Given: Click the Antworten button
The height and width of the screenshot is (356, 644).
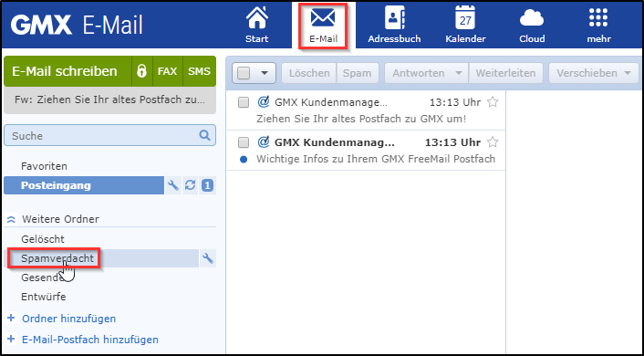Looking at the screenshot, I should 418,73.
